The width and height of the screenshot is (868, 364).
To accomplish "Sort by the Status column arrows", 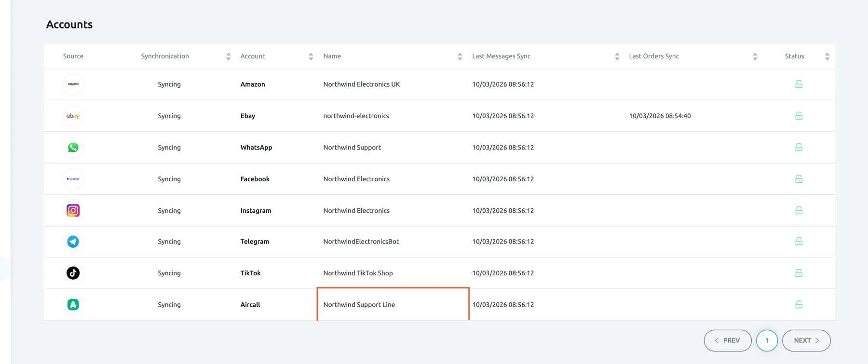I will (827, 56).
